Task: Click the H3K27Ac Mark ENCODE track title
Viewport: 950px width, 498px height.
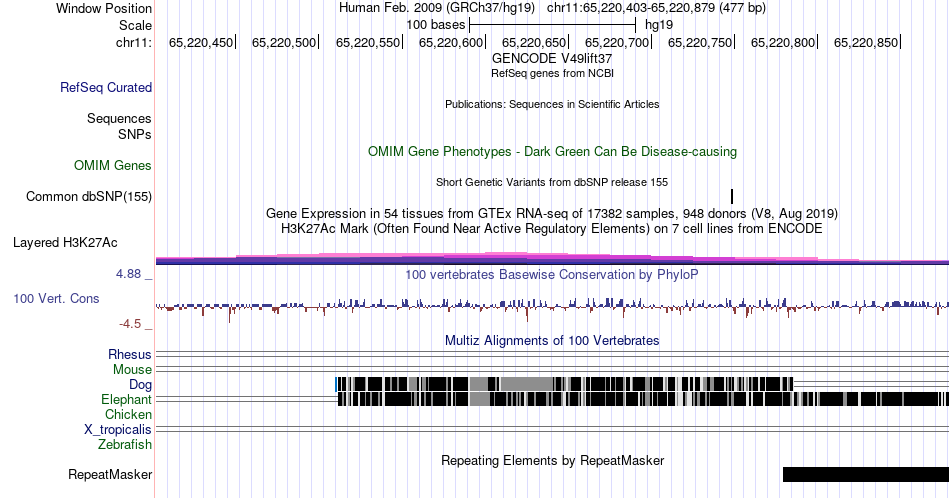Action: (x=552, y=228)
